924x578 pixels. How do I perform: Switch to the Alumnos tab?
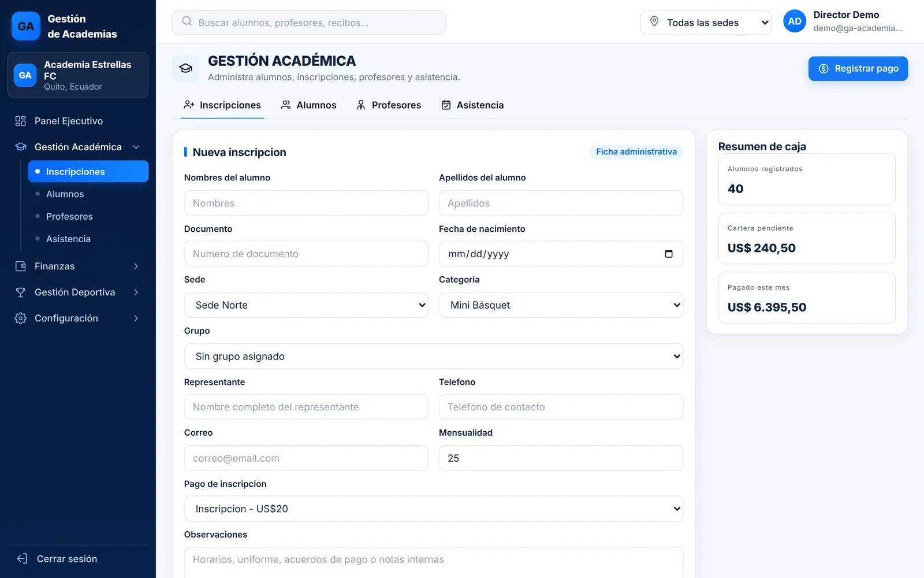[x=308, y=105]
